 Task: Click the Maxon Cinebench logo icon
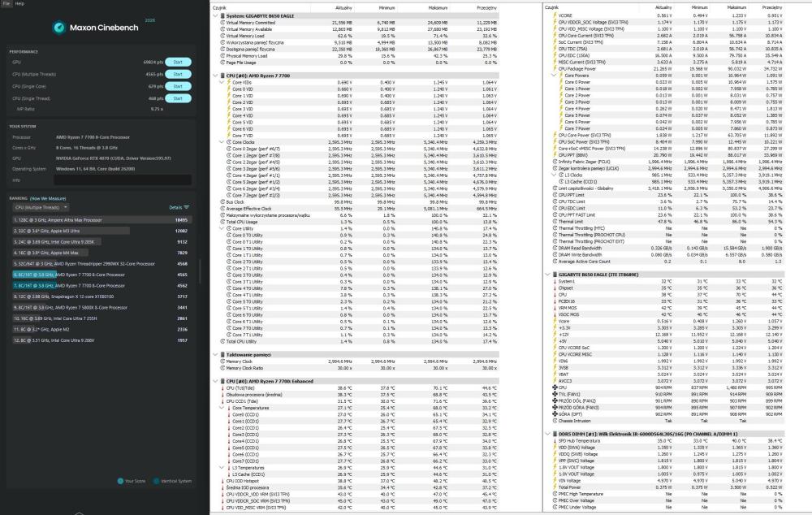tap(59, 28)
